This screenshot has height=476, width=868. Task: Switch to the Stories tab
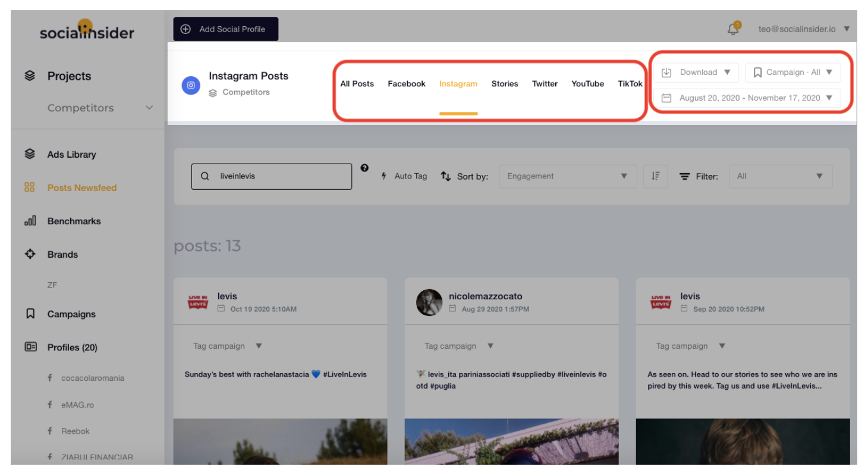pos(505,84)
